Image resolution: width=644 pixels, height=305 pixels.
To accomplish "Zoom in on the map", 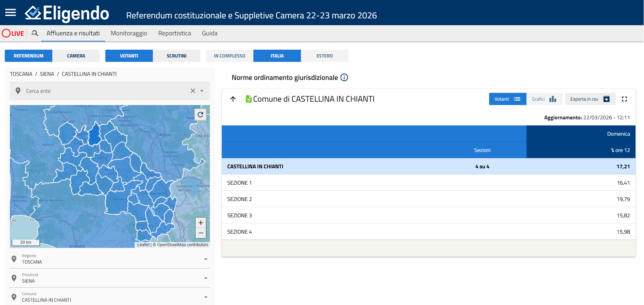I will pos(201,223).
